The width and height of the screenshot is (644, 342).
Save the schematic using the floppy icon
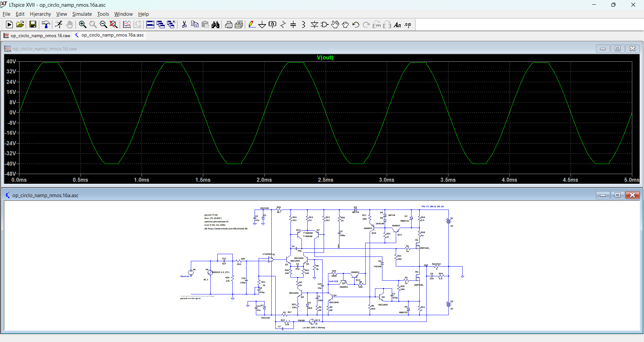click(x=33, y=24)
